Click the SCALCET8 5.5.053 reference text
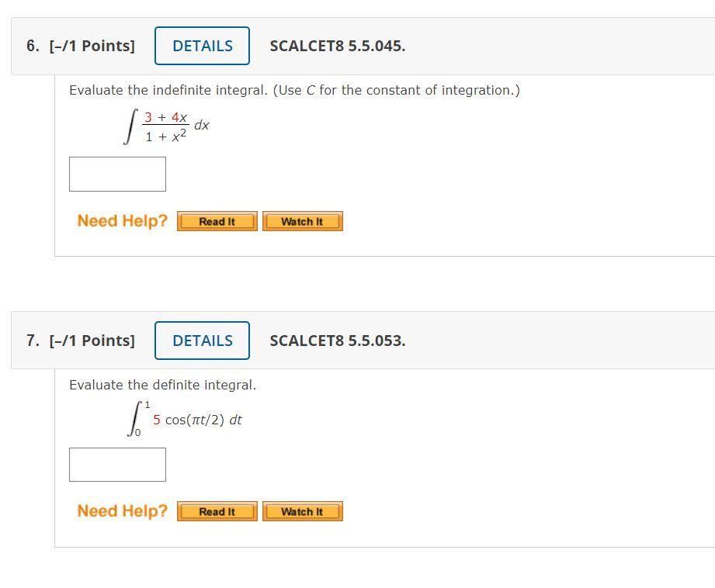 click(x=338, y=340)
